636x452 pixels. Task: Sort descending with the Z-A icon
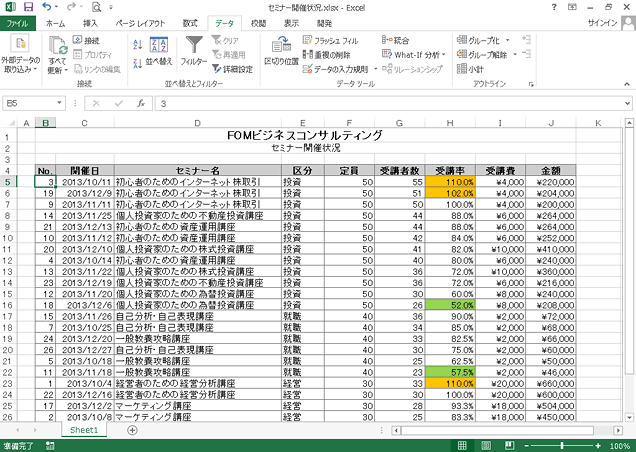(138, 63)
